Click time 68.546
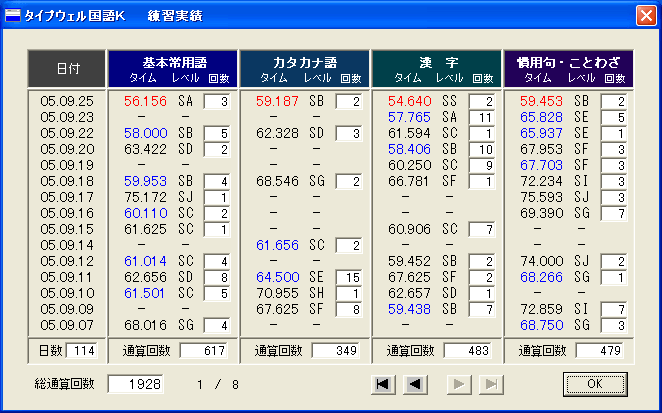The height and width of the screenshot is (413, 662). 277,182
